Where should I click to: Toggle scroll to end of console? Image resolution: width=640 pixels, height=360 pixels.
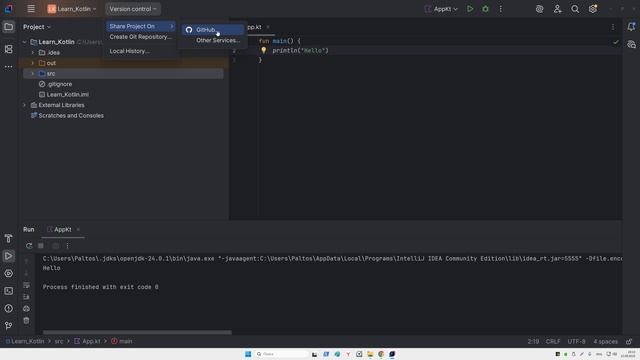[x=26, y=297]
